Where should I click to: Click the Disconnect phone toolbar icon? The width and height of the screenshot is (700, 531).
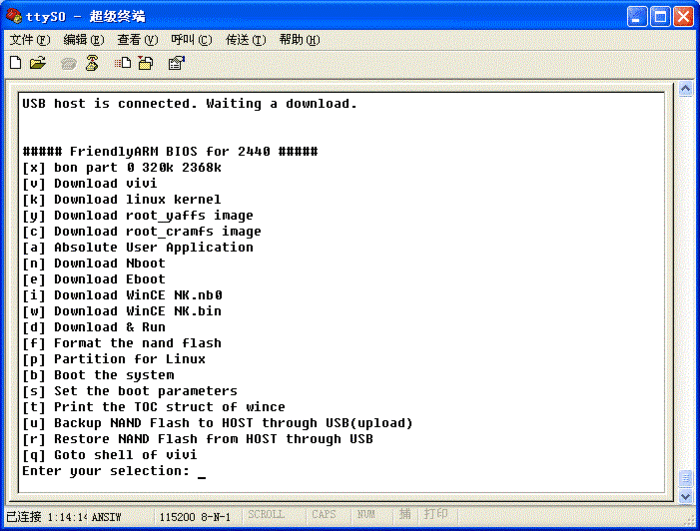[x=92, y=63]
